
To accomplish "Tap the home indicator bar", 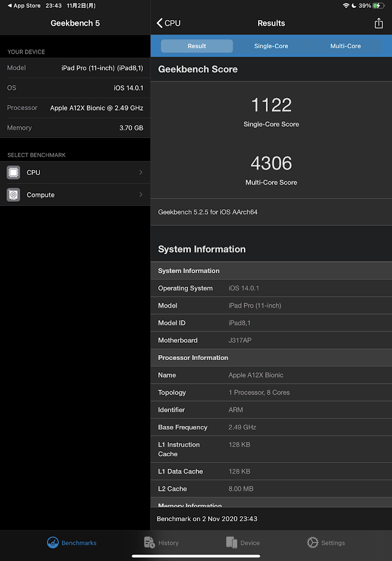I will 196,556.
